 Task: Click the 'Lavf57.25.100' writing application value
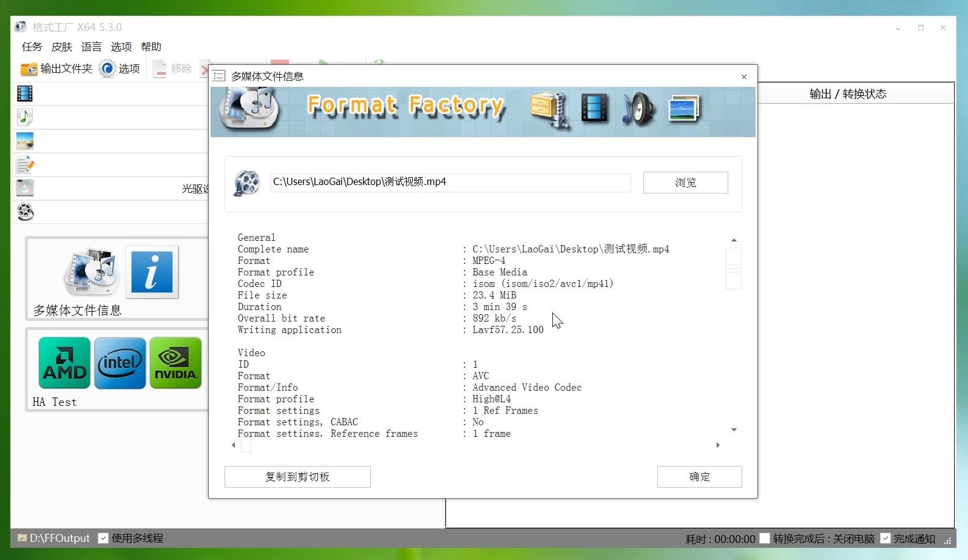[508, 330]
